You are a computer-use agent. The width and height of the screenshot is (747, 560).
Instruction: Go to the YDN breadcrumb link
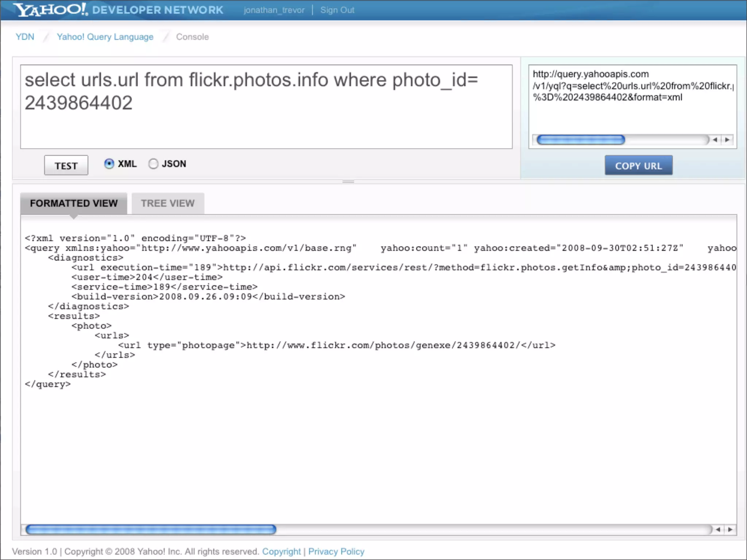25,37
